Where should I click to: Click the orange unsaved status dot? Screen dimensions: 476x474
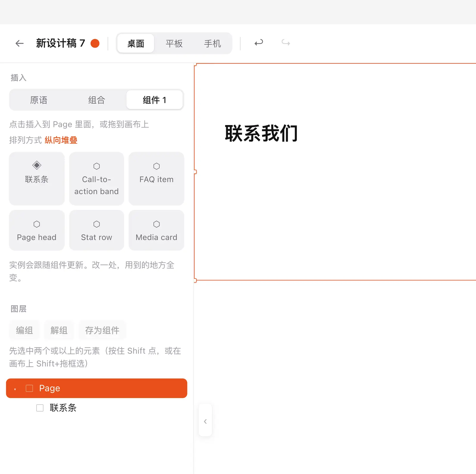[x=95, y=43]
